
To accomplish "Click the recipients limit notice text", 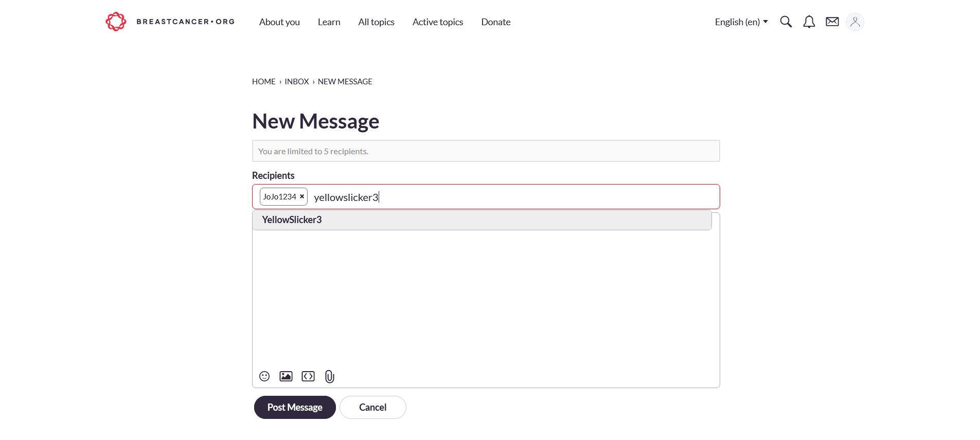I will [313, 151].
